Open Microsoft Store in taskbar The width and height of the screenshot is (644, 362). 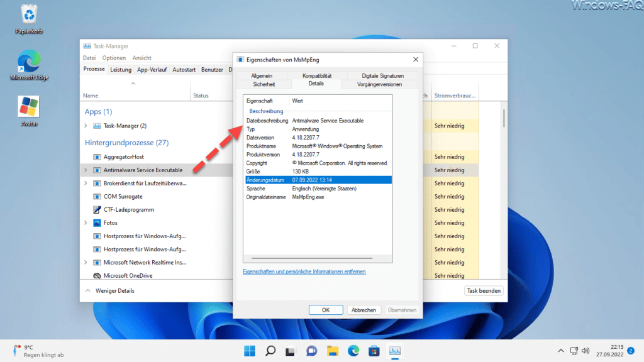[x=374, y=351]
